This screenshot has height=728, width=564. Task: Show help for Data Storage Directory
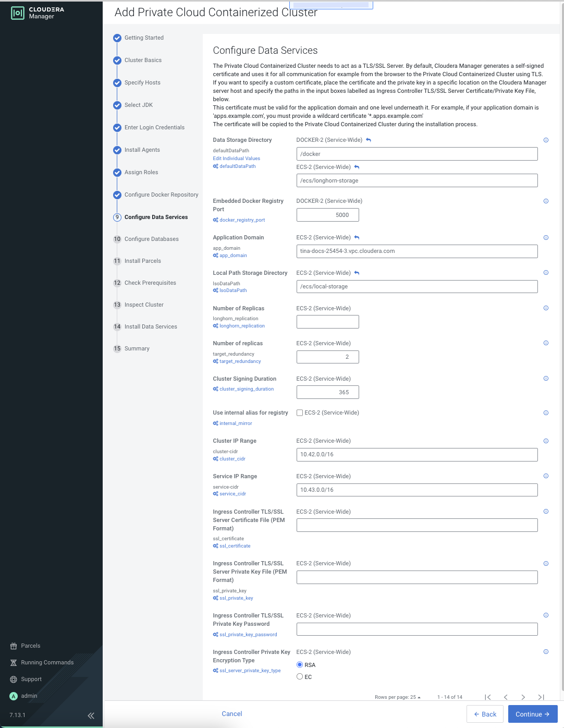546,140
